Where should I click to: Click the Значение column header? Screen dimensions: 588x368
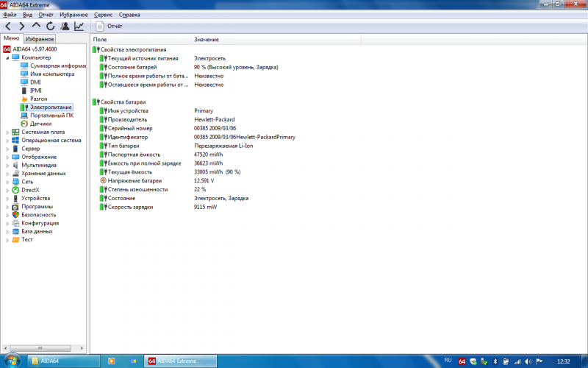tap(276, 40)
